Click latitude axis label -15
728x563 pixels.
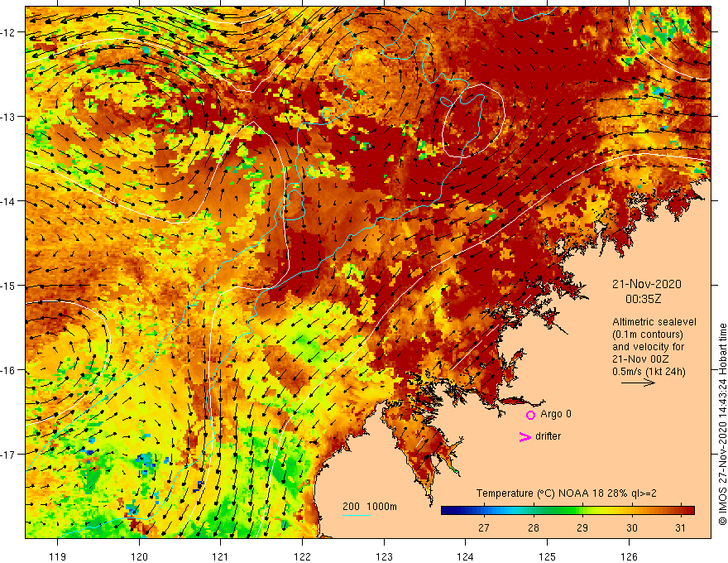point(8,286)
